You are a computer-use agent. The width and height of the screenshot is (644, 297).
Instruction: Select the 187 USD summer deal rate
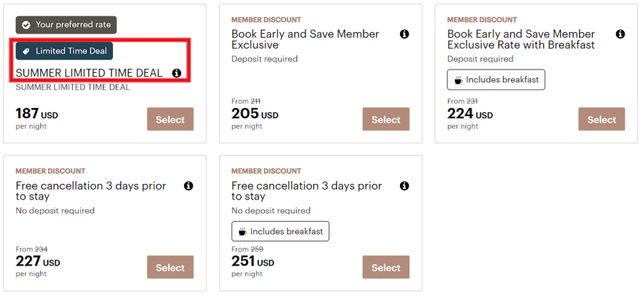coord(170,119)
